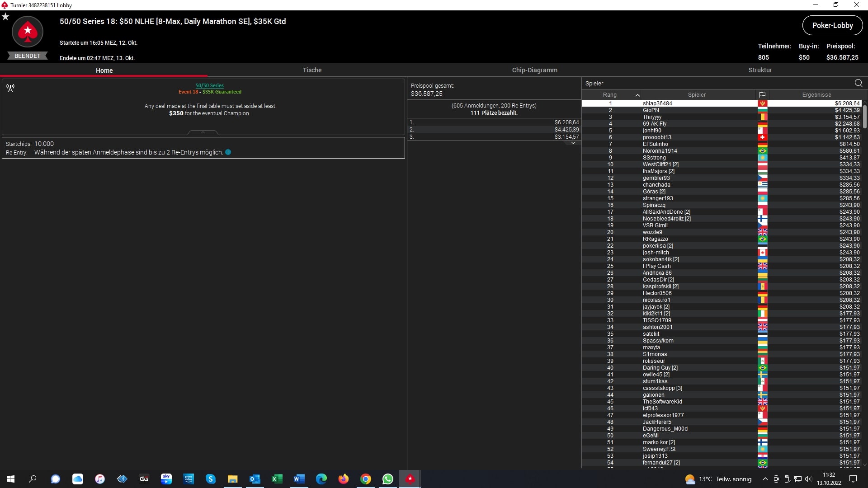The height and width of the screenshot is (488, 868).
Task: Click the player list scrollbar
Action: 864,117
